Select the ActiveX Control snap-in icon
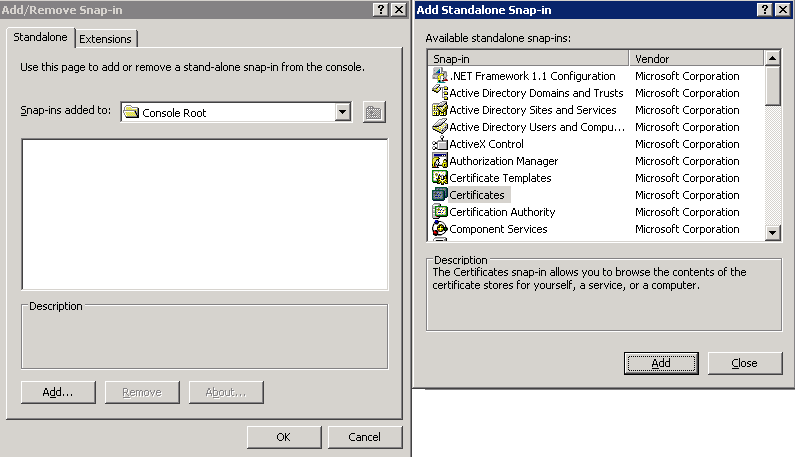This screenshot has height=459, width=795. click(x=439, y=144)
